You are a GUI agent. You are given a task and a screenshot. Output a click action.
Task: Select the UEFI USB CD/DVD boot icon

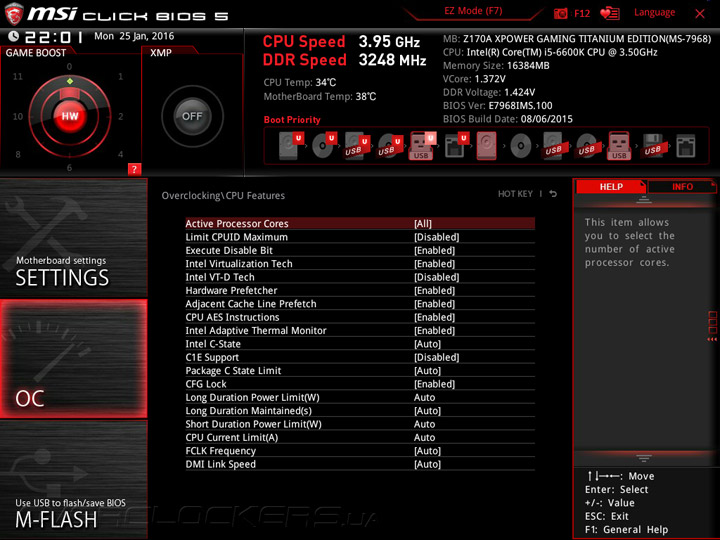tap(389, 146)
